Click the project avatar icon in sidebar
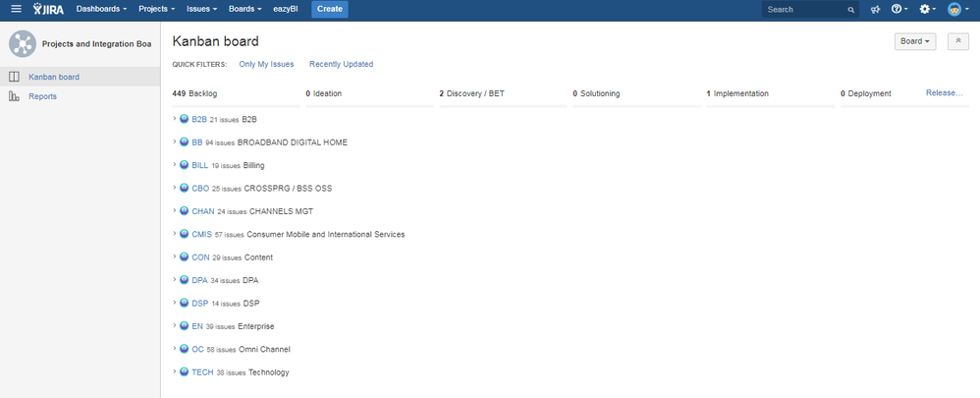Viewport: 980px width, 398px height. tap(23, 44)
